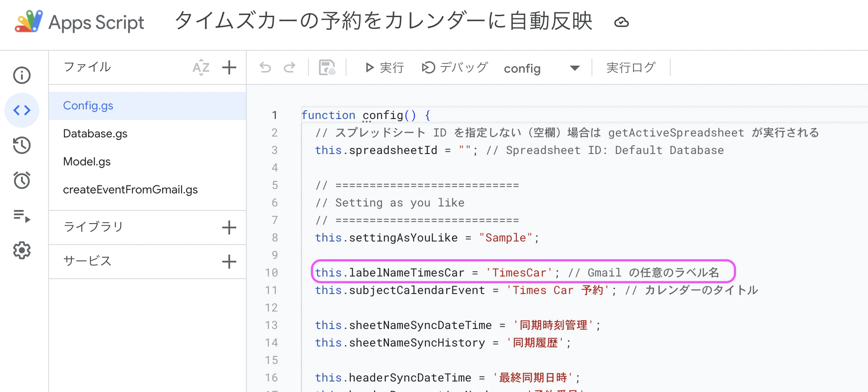Viewport: 868px width, 392px height.
Task: Click the 'TimesCar' string value
Action: pos(519,273)
